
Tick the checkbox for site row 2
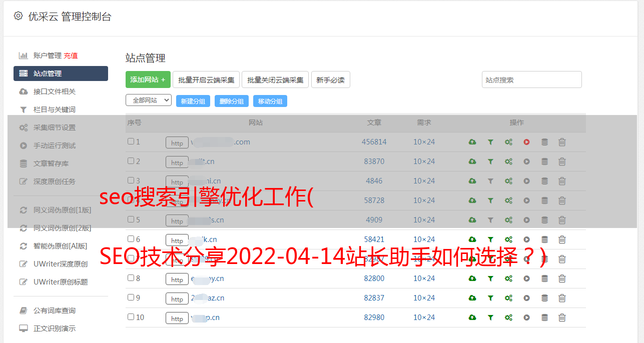(131, 161)
